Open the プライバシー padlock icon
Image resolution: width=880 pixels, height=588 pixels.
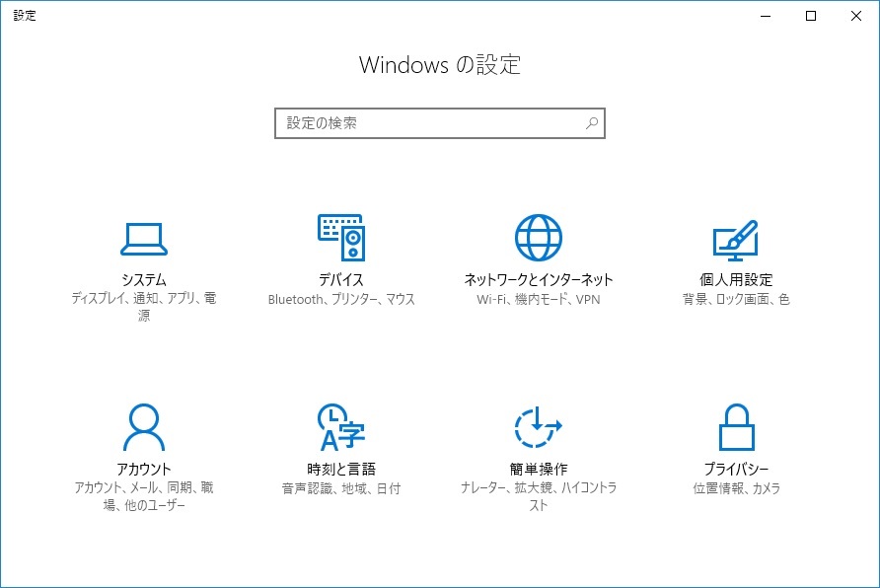coord(736,427)
